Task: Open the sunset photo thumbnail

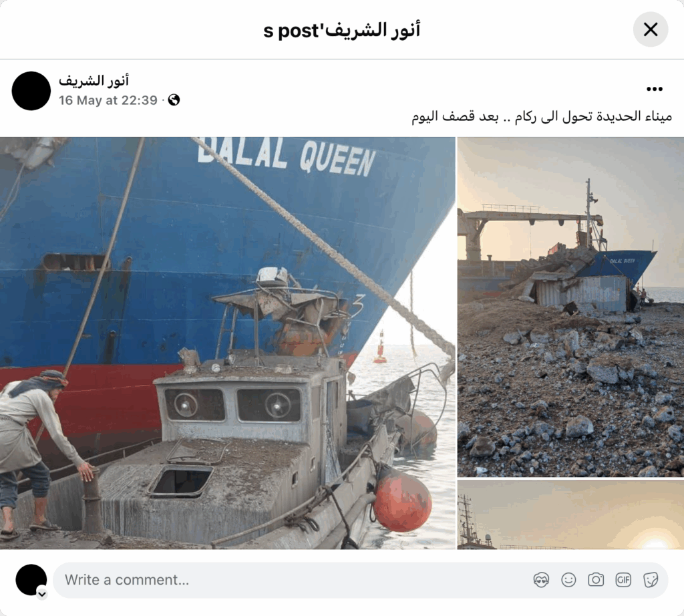Action: point(570,514)
